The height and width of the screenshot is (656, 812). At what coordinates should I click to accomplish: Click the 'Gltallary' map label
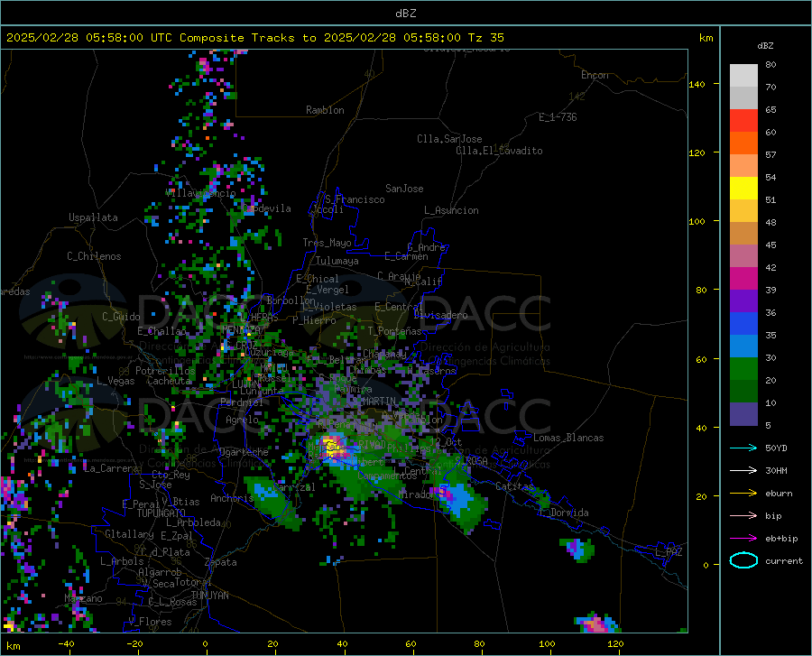(129, 534)
